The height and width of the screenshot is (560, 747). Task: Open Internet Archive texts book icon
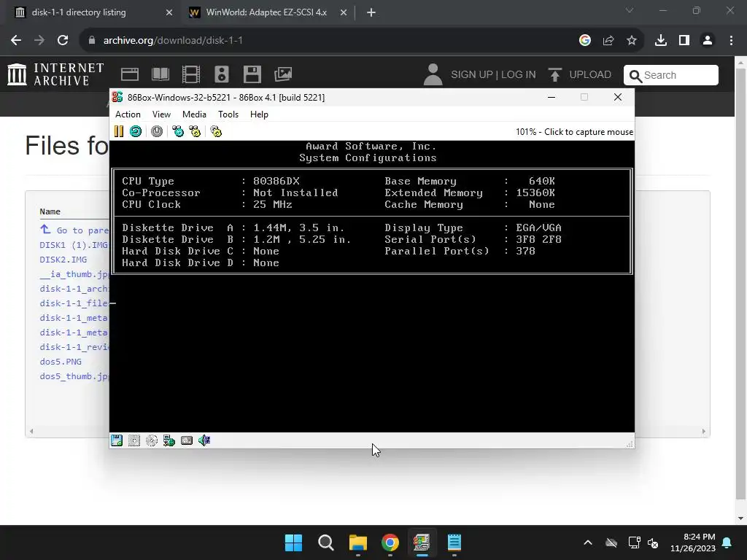pyautogui.click(x=160, y=74)
